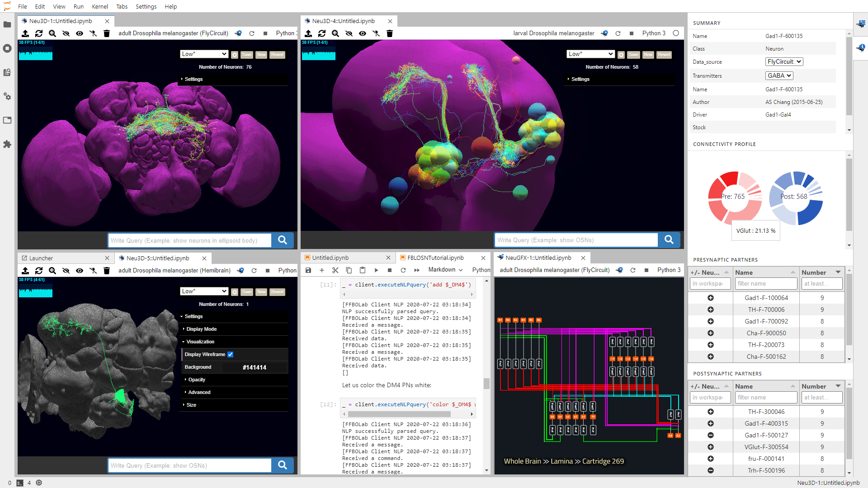Click Save button in Neu3D-1 panel

click(246, 55)
